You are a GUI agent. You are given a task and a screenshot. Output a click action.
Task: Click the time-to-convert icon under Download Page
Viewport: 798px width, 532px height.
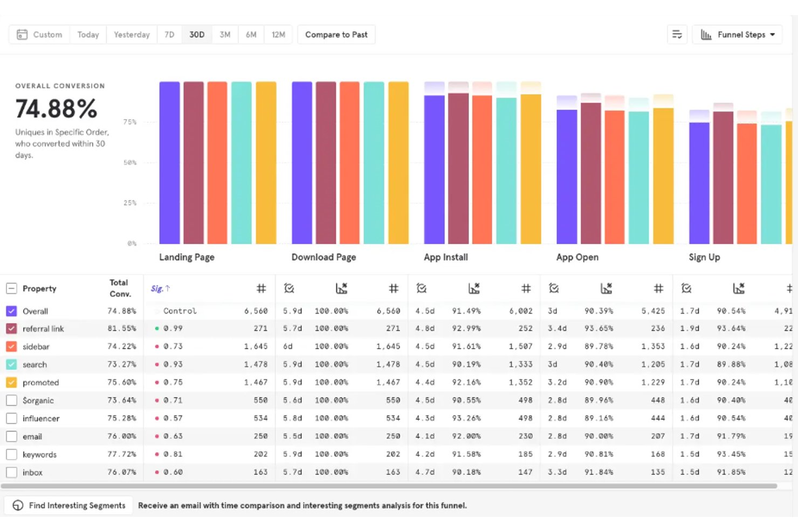click(x=289, y=288)
